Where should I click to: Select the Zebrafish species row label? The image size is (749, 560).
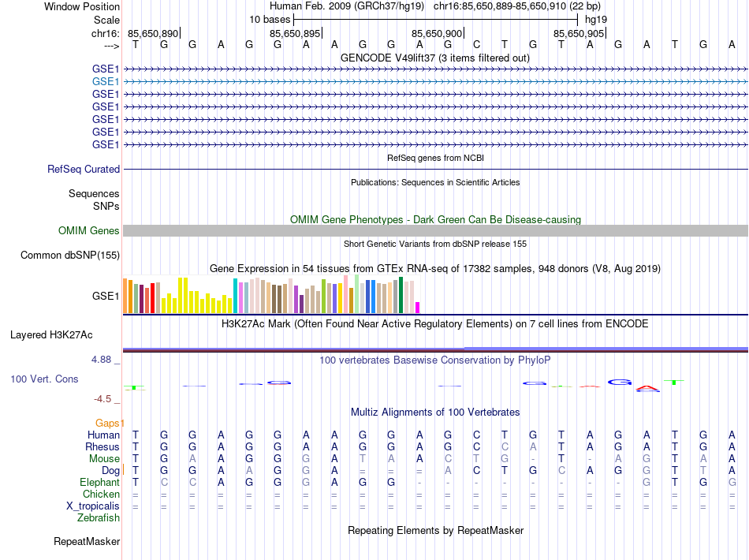99,518
